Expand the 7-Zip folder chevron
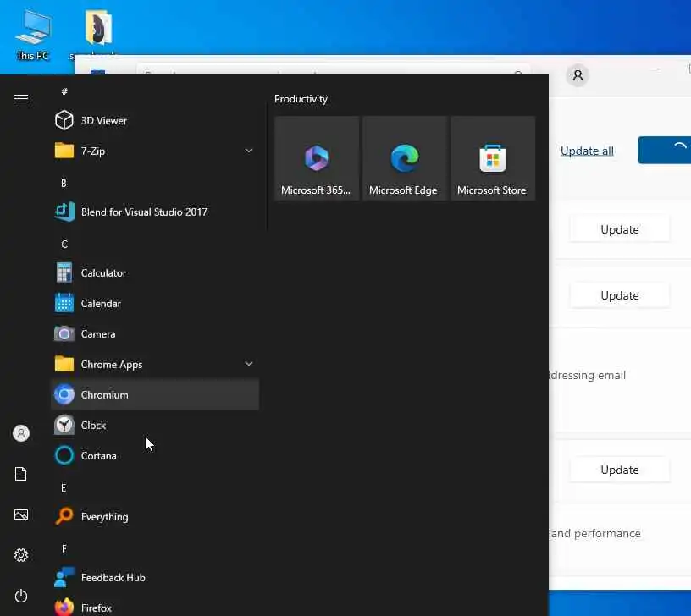This screenshot has width=691, height=616. tap(249, 151)
